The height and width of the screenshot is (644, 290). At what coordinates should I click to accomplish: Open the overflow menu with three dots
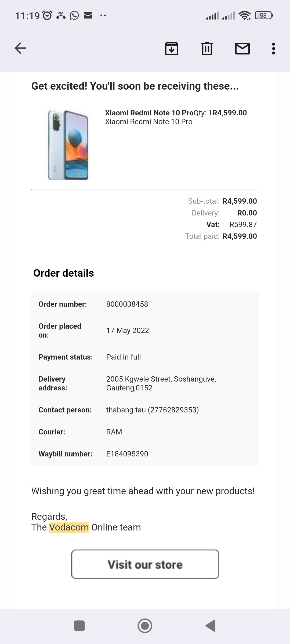[274, 49]
